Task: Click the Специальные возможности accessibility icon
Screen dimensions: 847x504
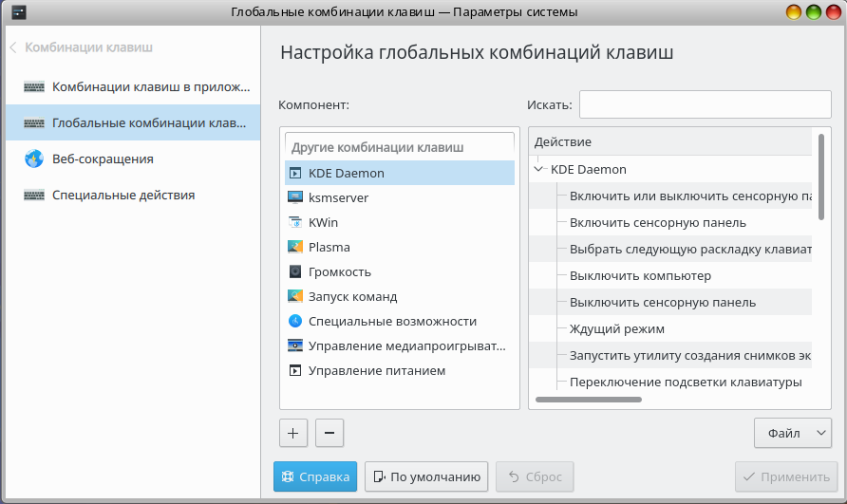Action: pyautogui.click(x=295, y=321)
